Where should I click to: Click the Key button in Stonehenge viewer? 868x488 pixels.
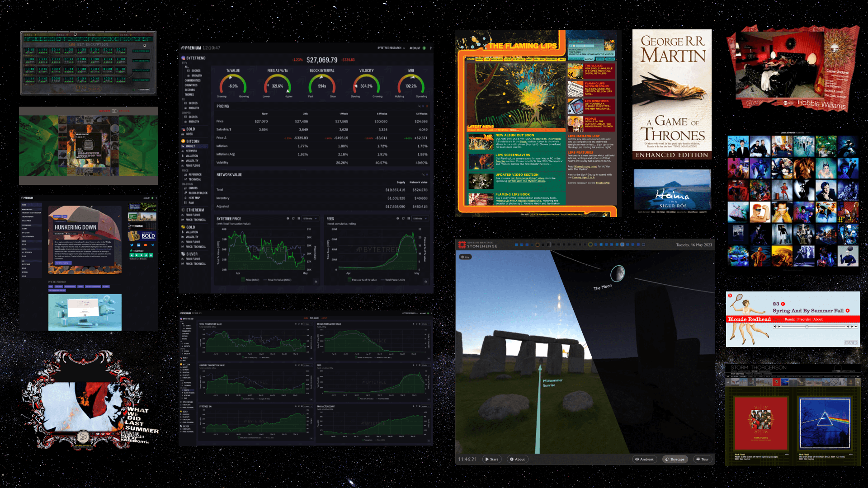coord(465,257)
